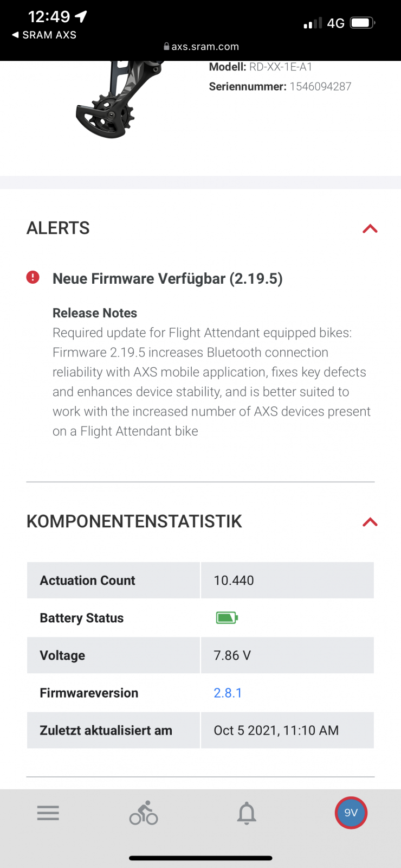Image resolution: width=401 pixels, height=868 pixels.
Task: Collapse the KOMPONENTENSTATISTIK section
Action: (x=370, y=522)
